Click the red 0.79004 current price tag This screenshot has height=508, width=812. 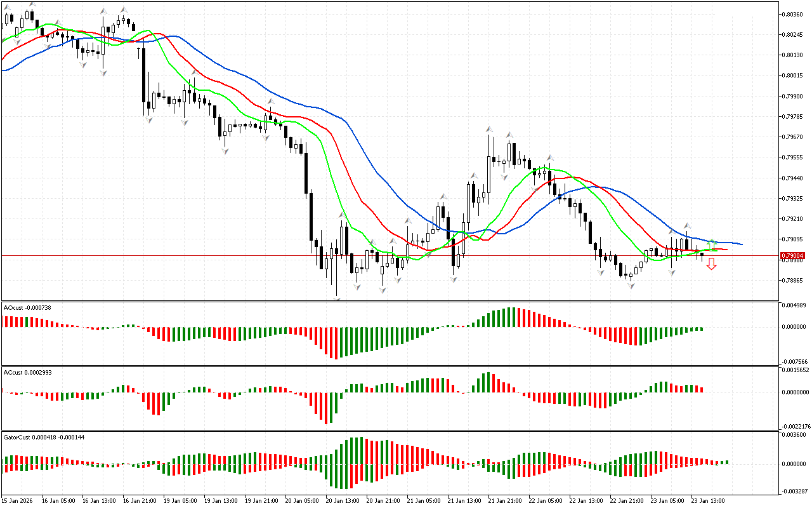click(793, 255)
